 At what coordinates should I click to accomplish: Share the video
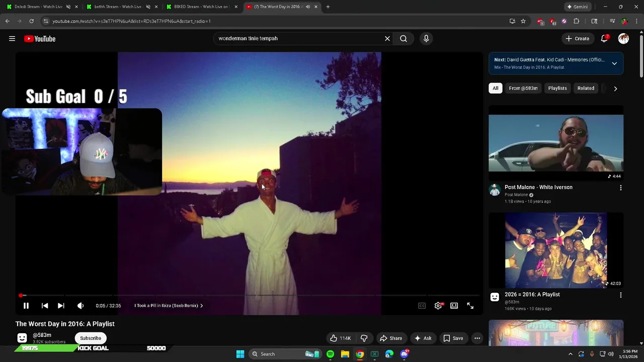391,338
